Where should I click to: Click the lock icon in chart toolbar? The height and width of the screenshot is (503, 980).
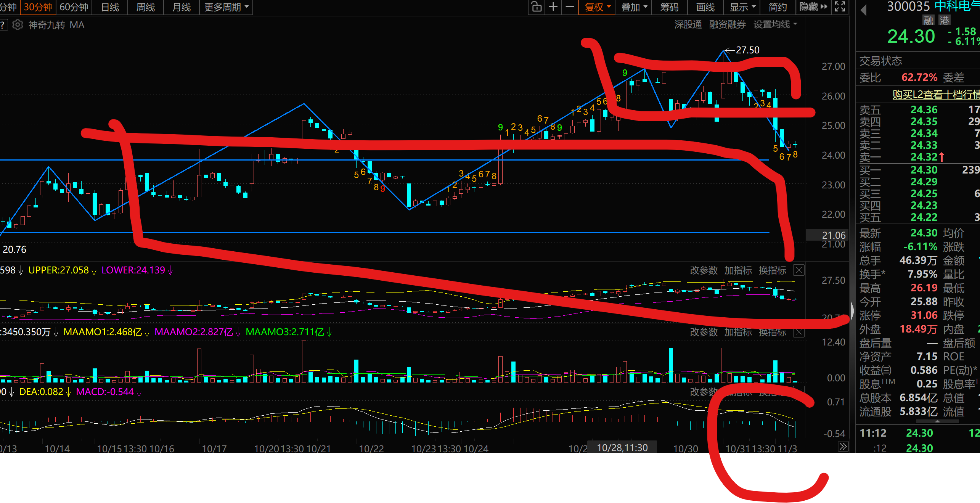(x=537, y=7)
